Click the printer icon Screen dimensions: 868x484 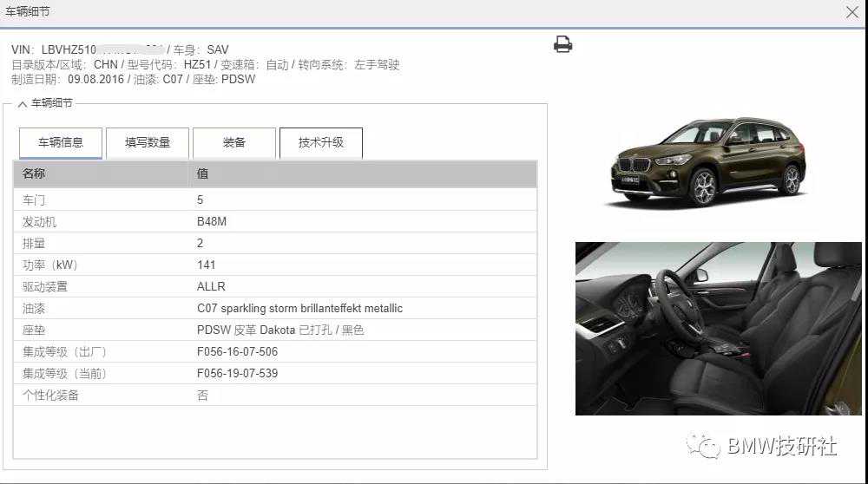[562, 44]
